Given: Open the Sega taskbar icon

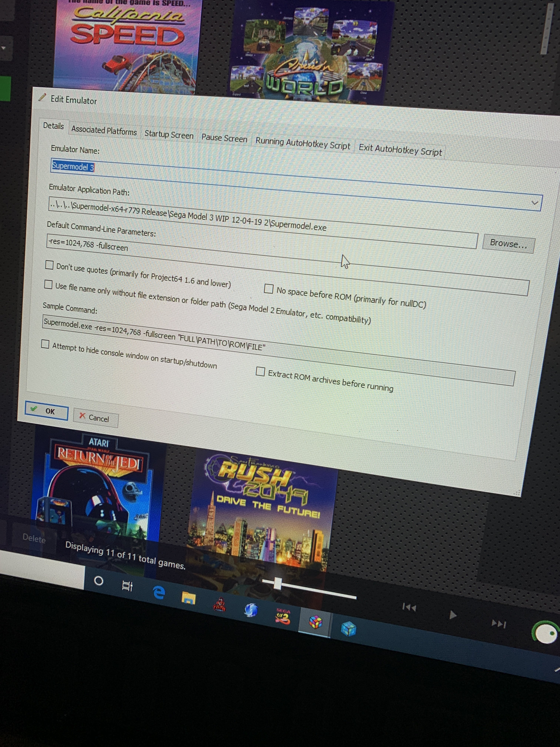Looking at the screenshot, I should pyautogui.click(x=283, y=617).
